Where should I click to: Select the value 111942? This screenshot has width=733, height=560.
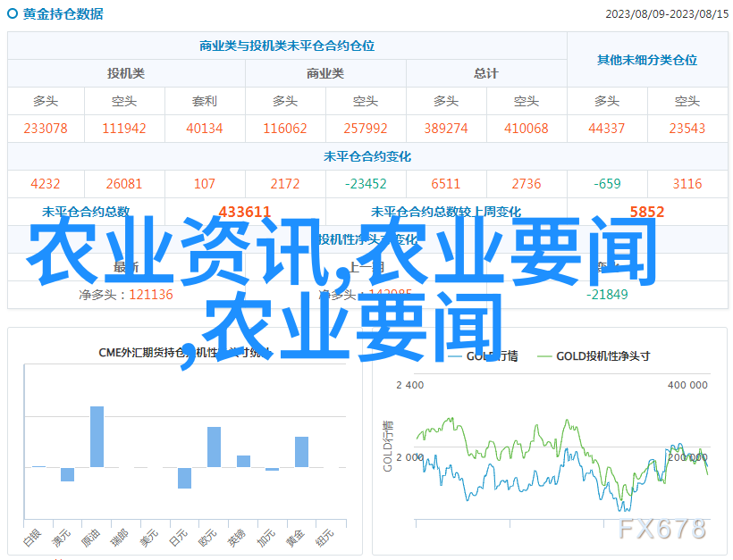tap(124, 129)
